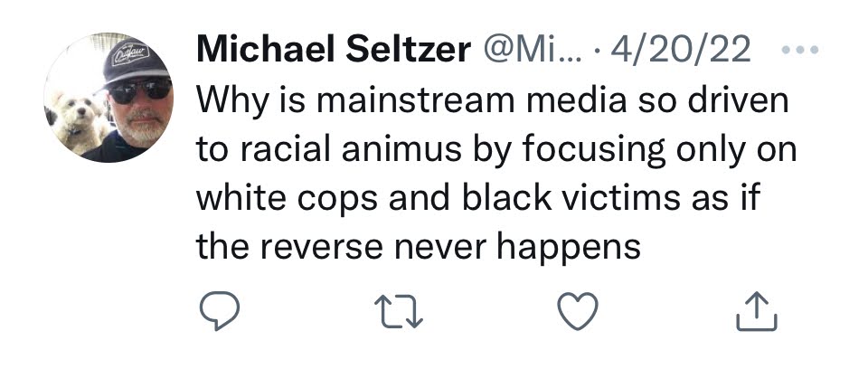Reply to Michael Seltzer's tweet
The image size is (868, 369).
pyautogui.click(x=217, y=312)
